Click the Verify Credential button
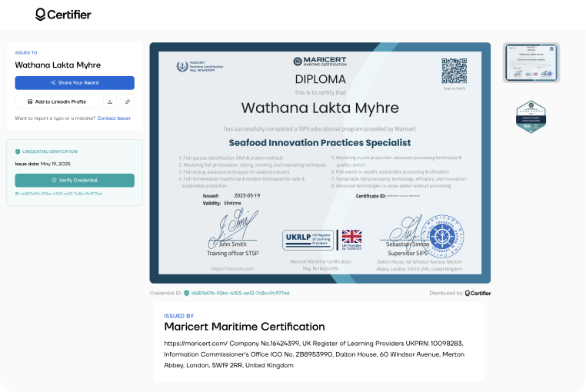586x392 pixels. pos(75,180)
